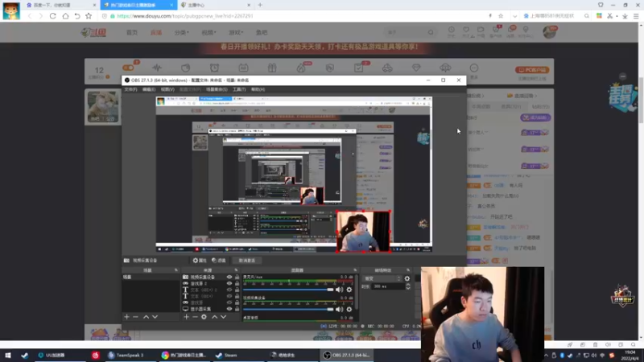Select the 场景 item in scenes list

point(151,277)
